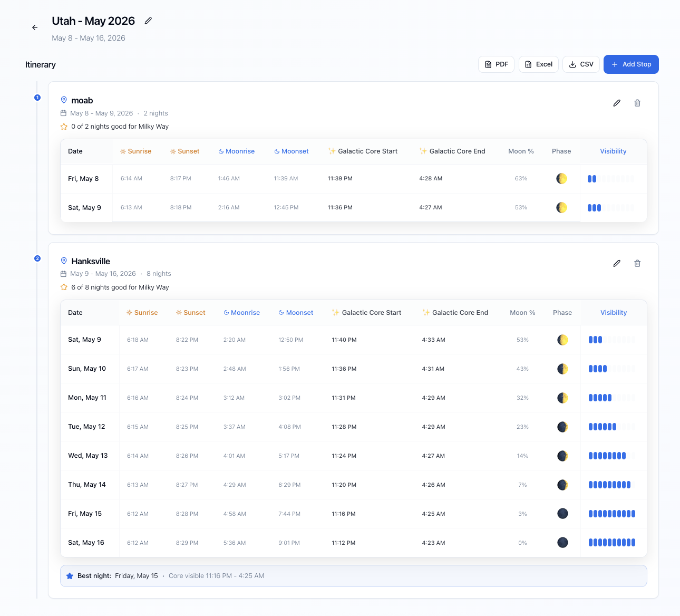The width and height of the screenshot is (680, 616).
Task: Click the star icon before "6 of 8 nights"
Action: point(64,287)
